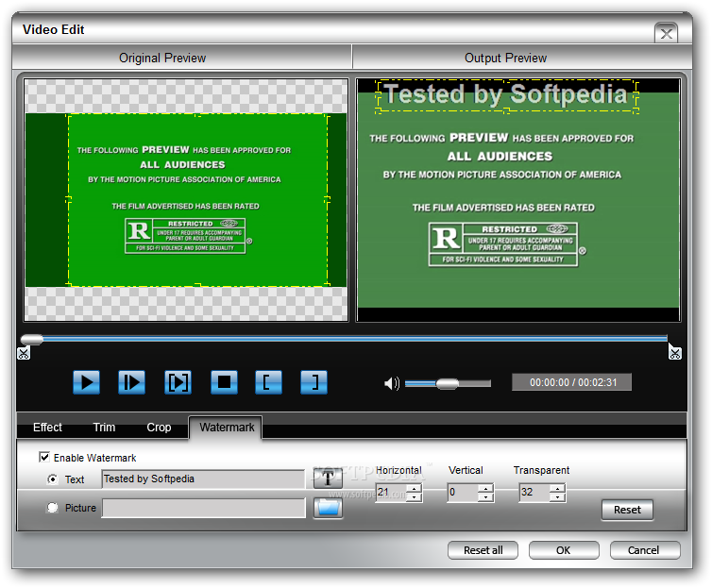Click the Horizontal value field
This screenshot has height=588, width=712.
pos(392,493)
